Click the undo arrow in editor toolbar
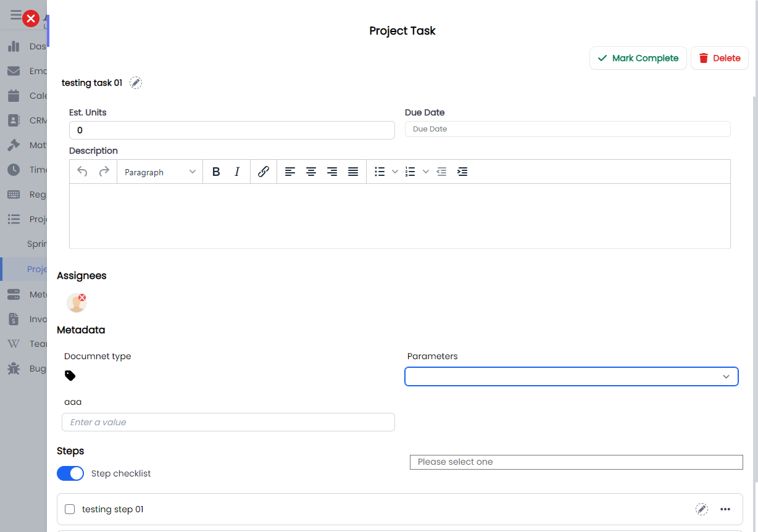758x532 pixels. coord(82,172)
